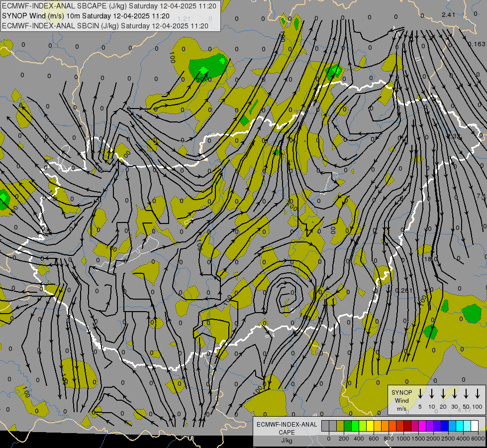The image size is (487, 448).
Task: Click the 'ECMWF-INDEX-ANAL' label in the CAPE legend
Action: [287, 425]
